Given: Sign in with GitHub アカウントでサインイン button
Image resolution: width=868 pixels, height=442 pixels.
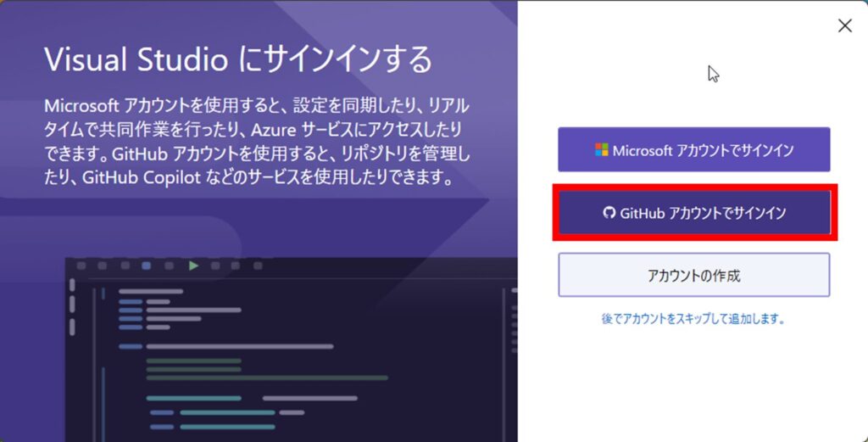Looking at the screenshot, I should 694,213.
